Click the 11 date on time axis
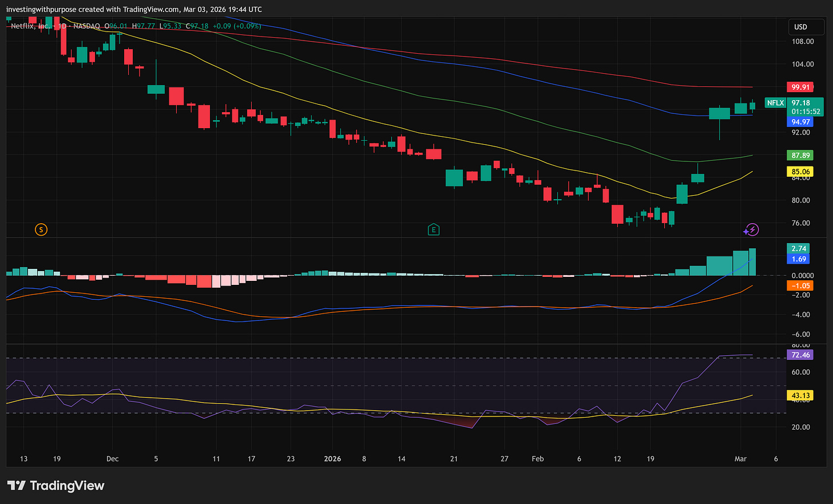Viewport: 833px width, 504px height. pos(216,459)
